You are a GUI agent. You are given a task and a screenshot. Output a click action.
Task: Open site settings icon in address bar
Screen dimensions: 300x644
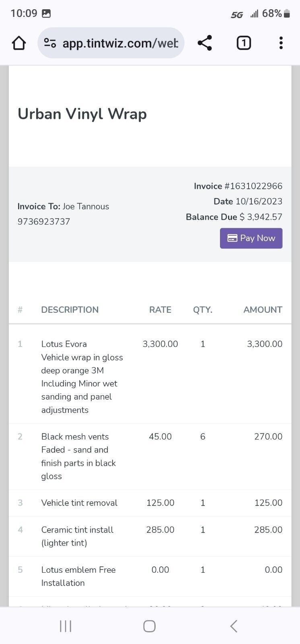50,43
